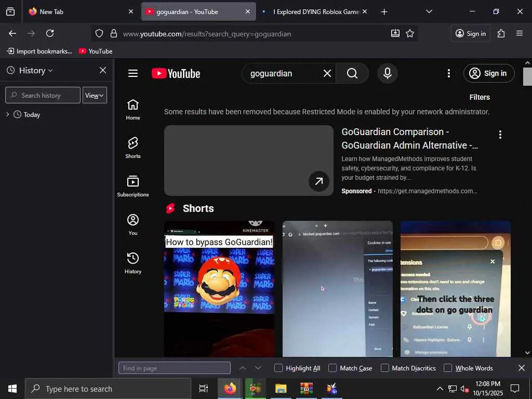Viewport: 532px width, 399px height.
Task: Go to YouTube logo home
Action: [176, 73]
